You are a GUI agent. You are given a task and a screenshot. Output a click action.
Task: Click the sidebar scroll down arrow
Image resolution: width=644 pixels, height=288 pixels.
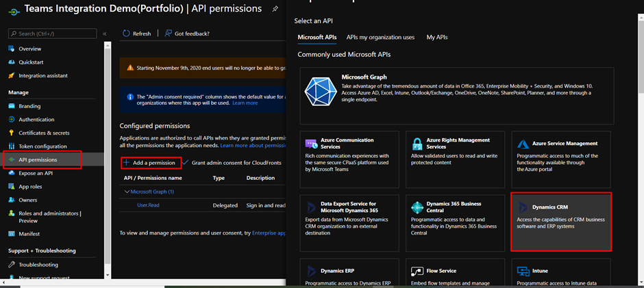[x=108, y=275]
